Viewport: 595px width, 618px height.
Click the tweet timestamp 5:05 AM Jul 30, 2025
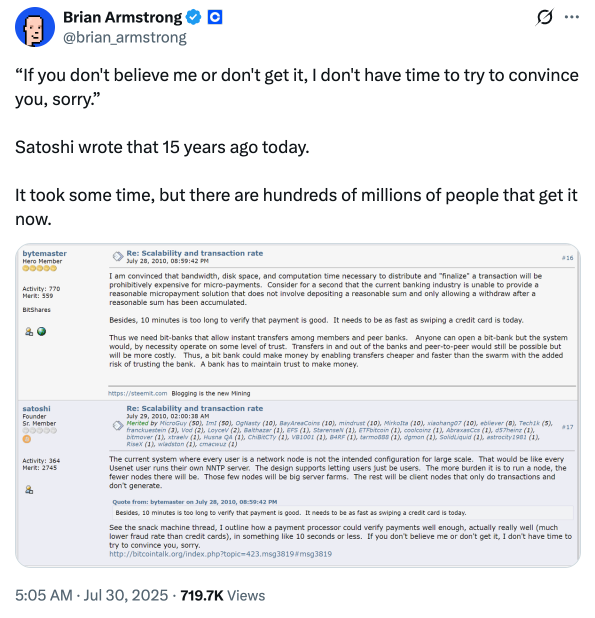point(91,595)
